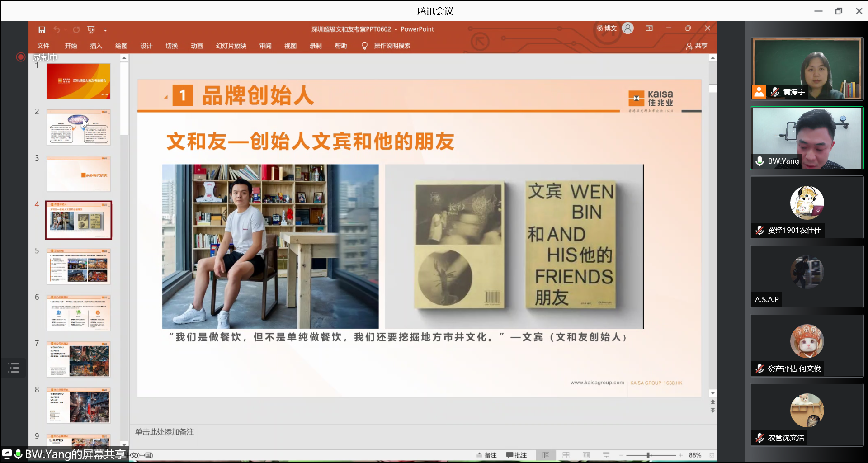Click the slide title 品牌创始人

(258, 95)
